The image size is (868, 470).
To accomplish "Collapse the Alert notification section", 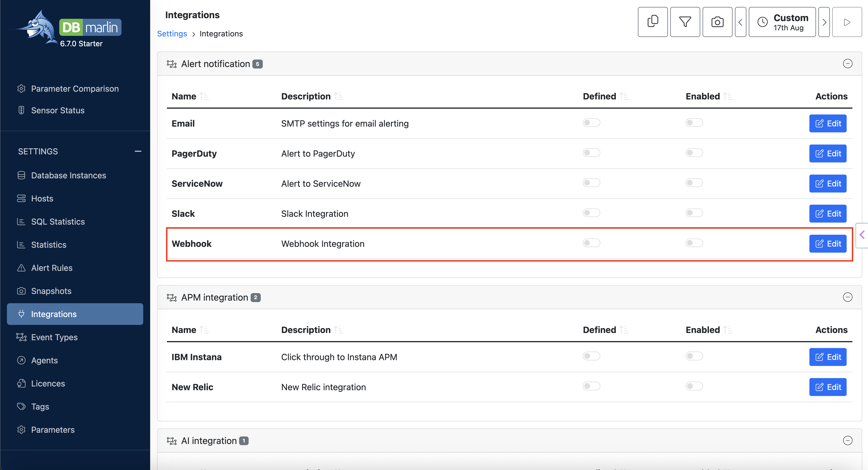I will coord(847,64).
